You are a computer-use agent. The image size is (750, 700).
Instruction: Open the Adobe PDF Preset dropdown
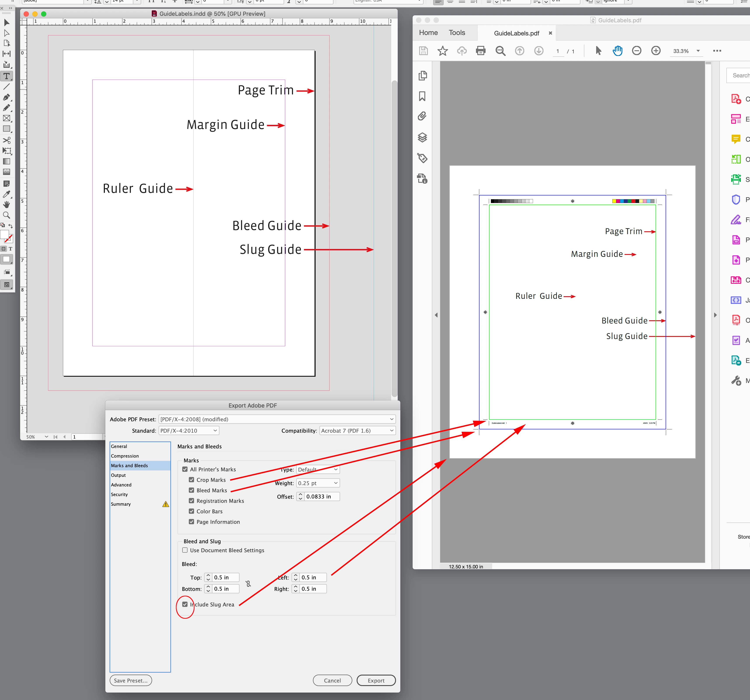tap(277, 419)
